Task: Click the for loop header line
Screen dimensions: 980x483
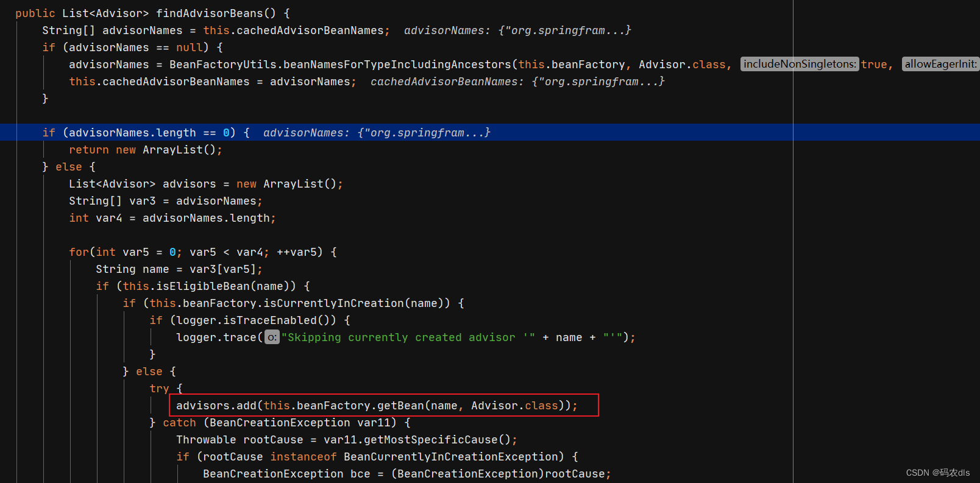Action: coord(203,252)
